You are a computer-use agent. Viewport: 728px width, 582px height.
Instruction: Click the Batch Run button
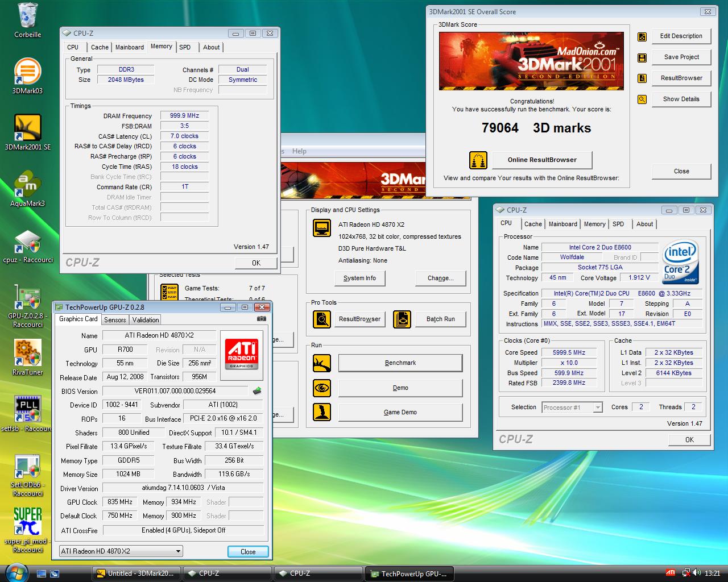coord(441,319)
